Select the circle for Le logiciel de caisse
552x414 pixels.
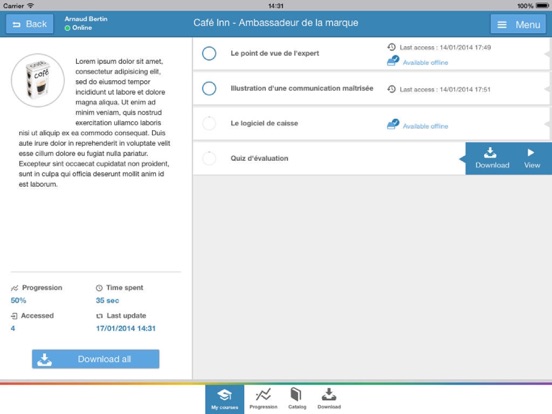[209, 123]
